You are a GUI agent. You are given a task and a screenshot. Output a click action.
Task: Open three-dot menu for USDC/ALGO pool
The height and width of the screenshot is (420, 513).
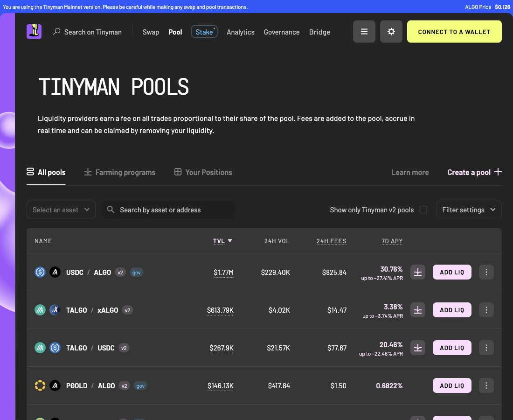pos(486,272)
